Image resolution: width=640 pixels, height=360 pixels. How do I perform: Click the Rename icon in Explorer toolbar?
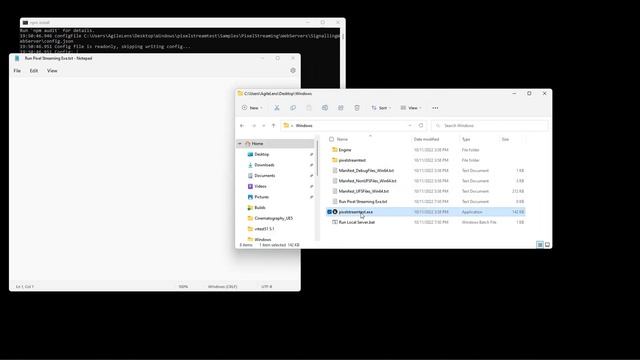click(x=324, y=108)
